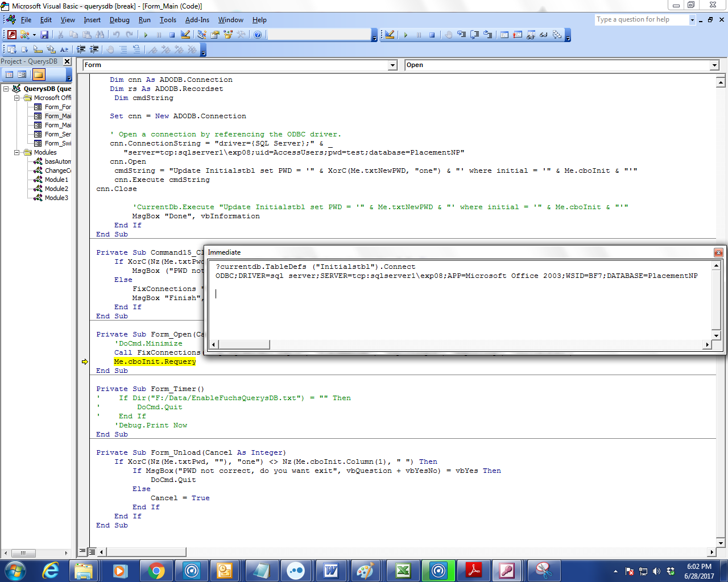Open the File menu

tap(26, 20)
